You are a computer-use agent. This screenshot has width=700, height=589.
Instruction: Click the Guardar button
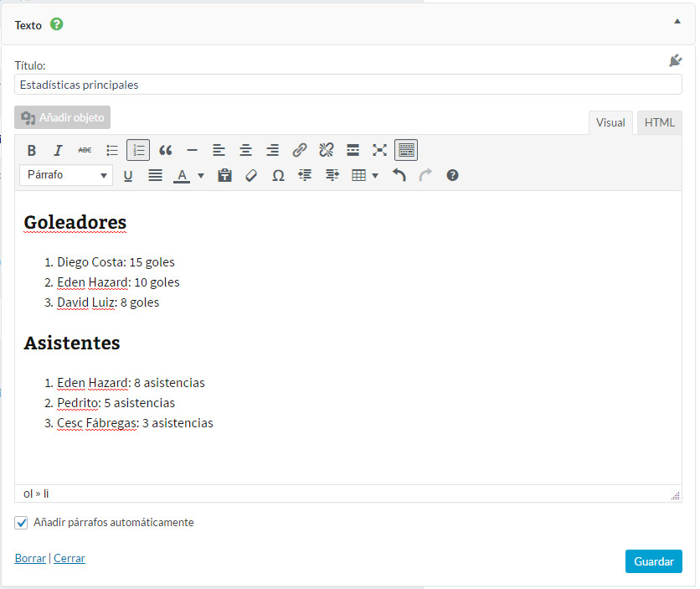[x=653, y=561]
